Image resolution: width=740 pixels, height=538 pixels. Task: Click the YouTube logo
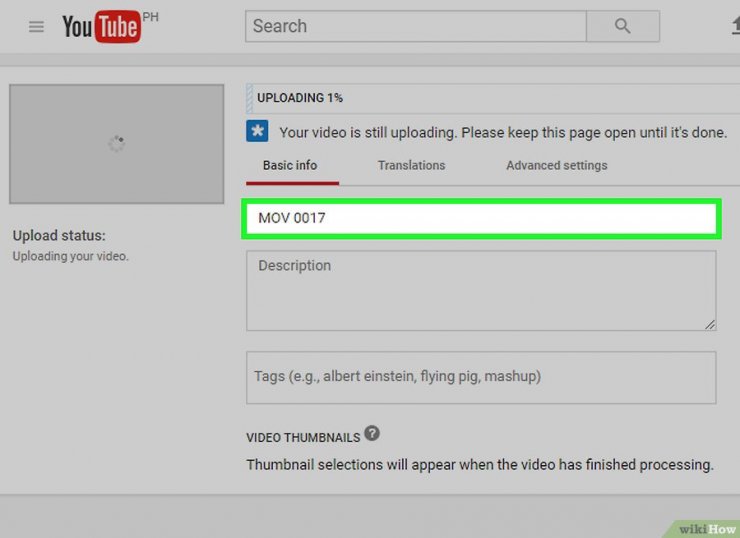click(100, 27)
